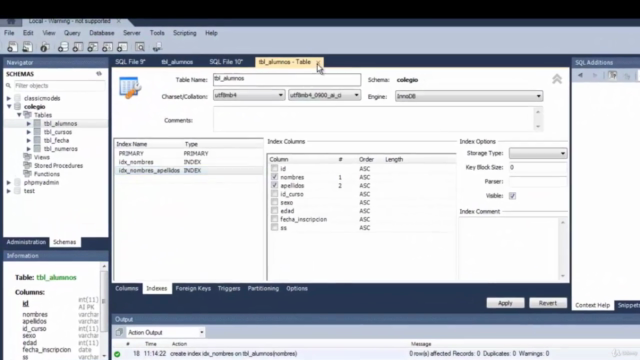Check the ss index column
Image resolution: width=640 pixels, height=360 pixels.
click(x=274, y=227)
